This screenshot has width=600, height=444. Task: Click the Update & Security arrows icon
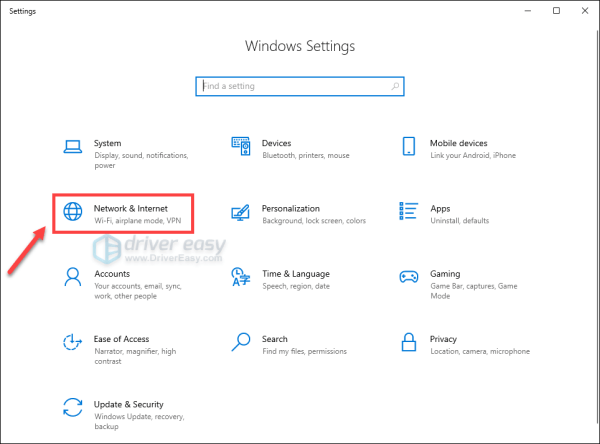point(72,408)
